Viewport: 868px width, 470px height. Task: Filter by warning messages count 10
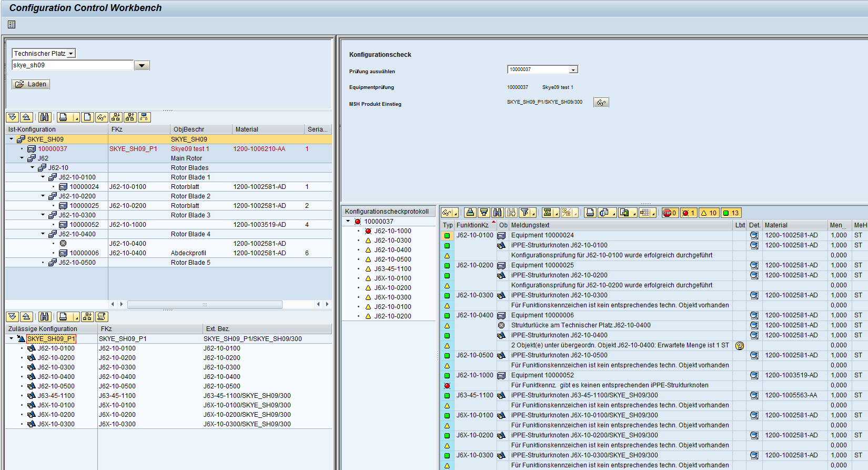coord(709,213)
